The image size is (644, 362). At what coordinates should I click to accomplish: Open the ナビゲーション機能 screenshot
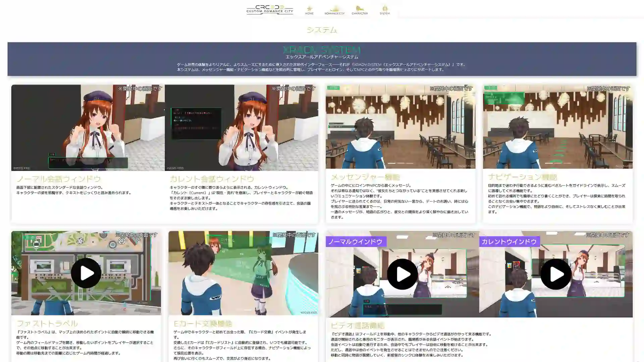pyautogui.click(x=557, y=127)
